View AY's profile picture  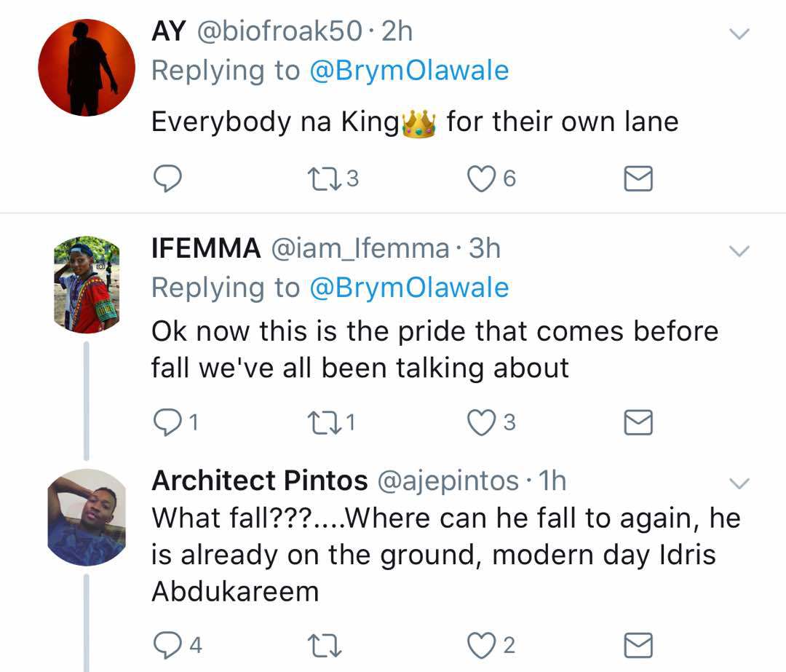pos(87,68)
